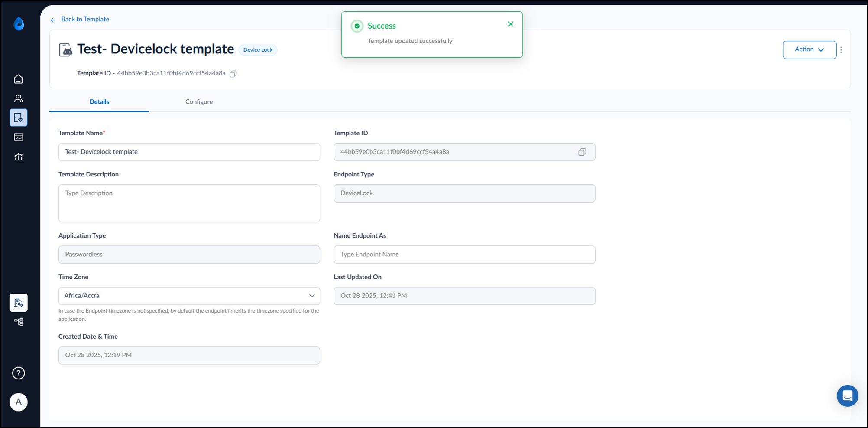Copy Template ID inside the Template ID field
This screenshot has height=428, width=868.
click(582, 152)
